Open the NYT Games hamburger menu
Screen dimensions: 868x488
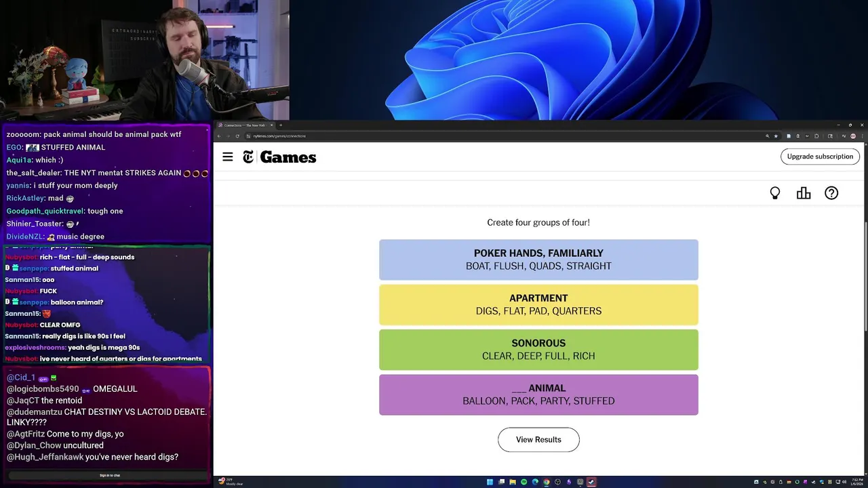(228, 157)
